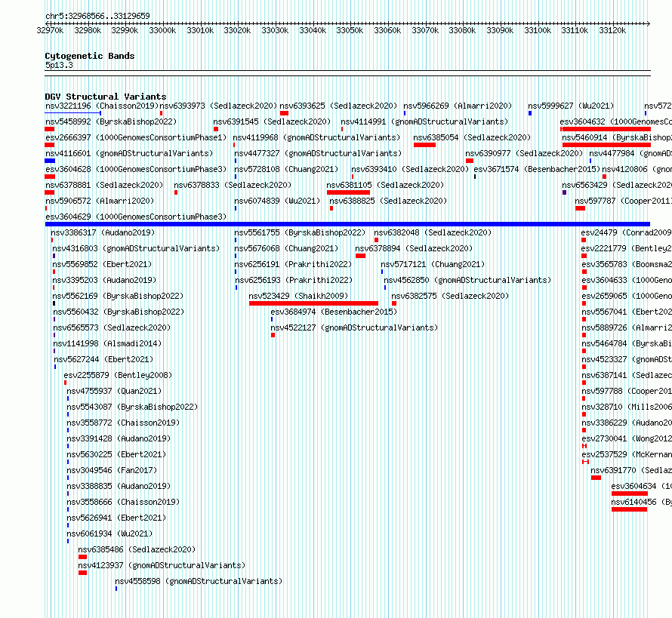Click the red bar under nsv6385054

[x=424, y=145]
